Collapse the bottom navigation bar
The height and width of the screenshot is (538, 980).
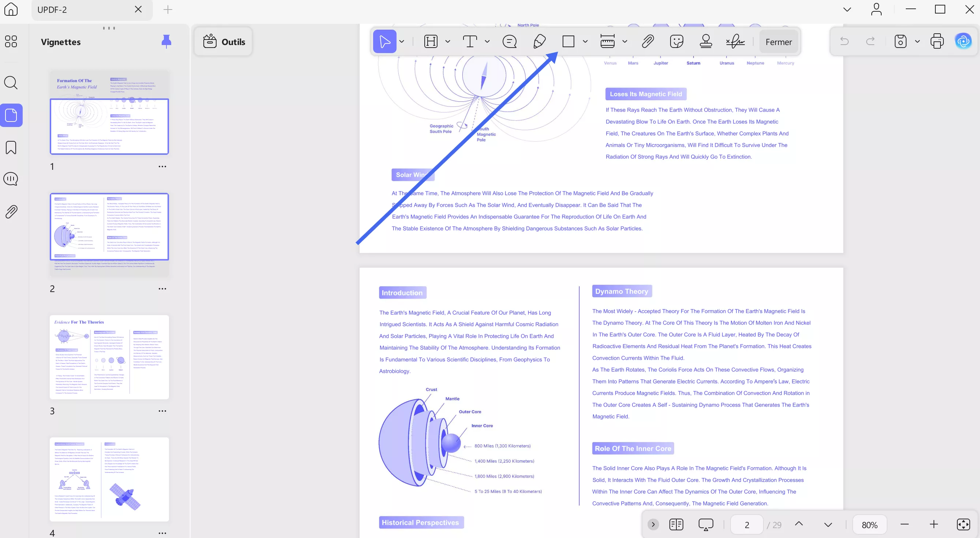pyautogui.click(x=653, y=524)
